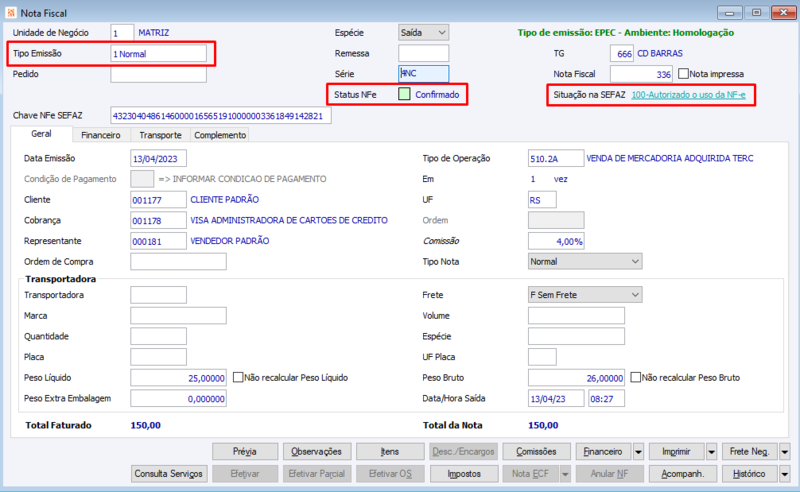Focus the Volume input field
800x492 pixels.
point(576,315)
